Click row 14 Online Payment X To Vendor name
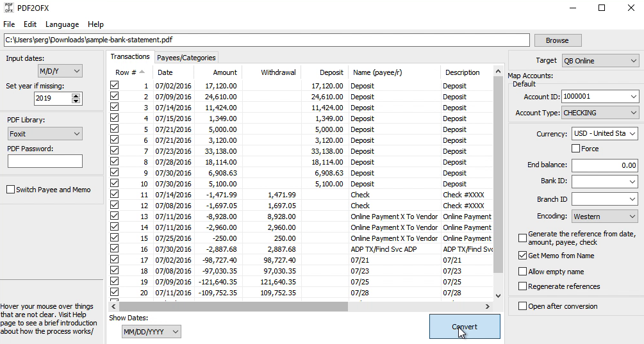 click(x=394, y=227)
